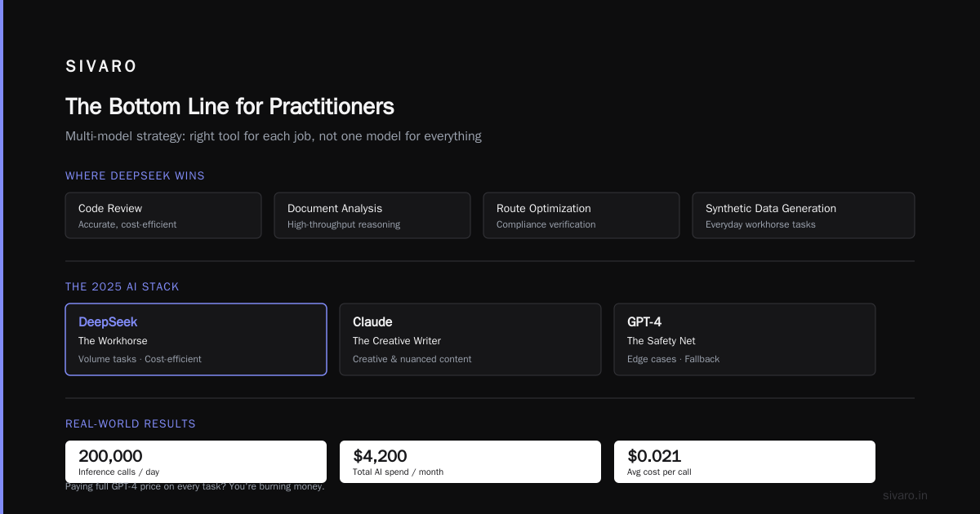Click the text Accurate, cost-efficient

pyautogui.click(x=127, y=224)
